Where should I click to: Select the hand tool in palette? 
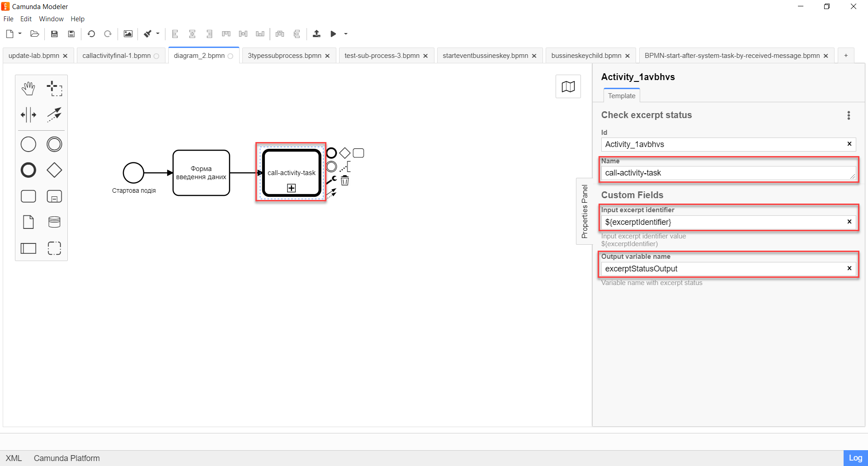pos(28,89)
